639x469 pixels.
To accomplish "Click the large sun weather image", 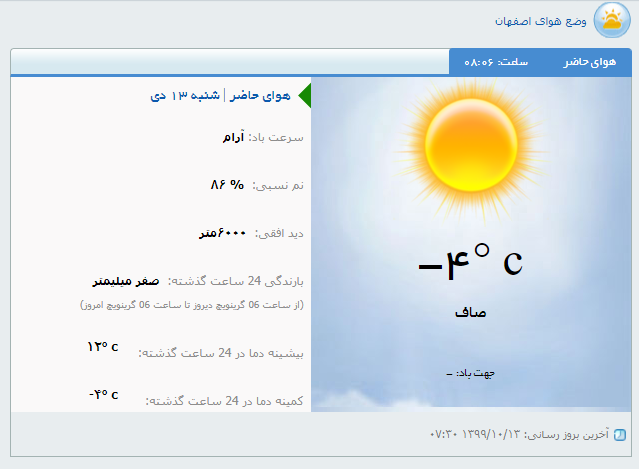I will point(472,145).
